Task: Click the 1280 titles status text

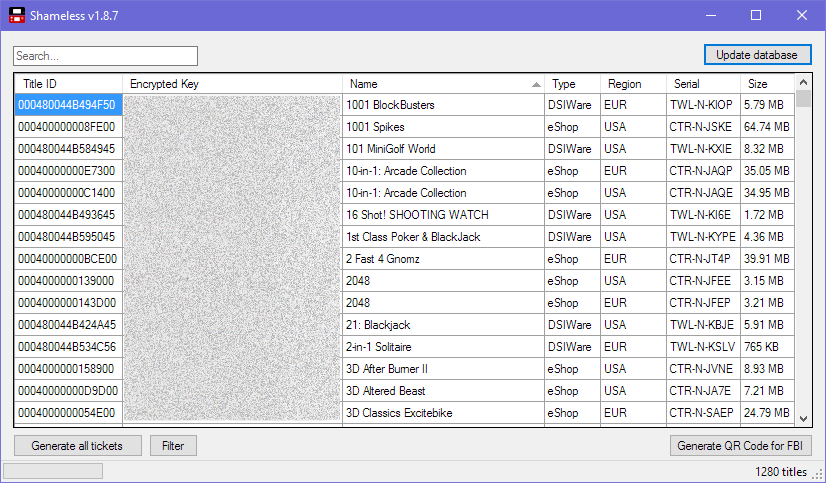Action: pyautogui.click(x=781, y=471)
